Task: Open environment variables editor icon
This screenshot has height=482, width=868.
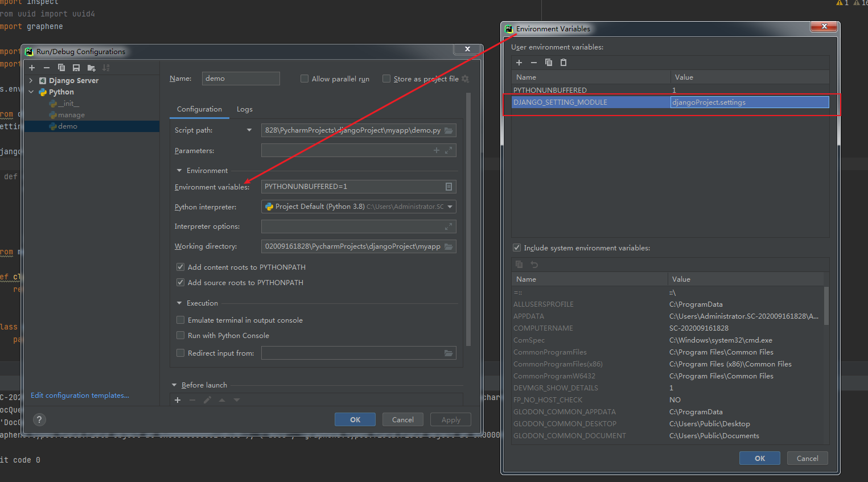Action: click(x=449, y=187)
